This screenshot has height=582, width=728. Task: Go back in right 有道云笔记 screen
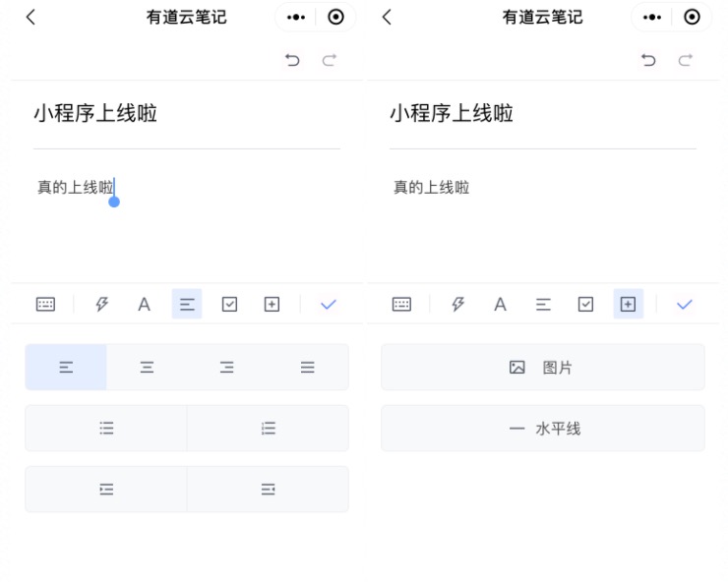pos(387,17)
